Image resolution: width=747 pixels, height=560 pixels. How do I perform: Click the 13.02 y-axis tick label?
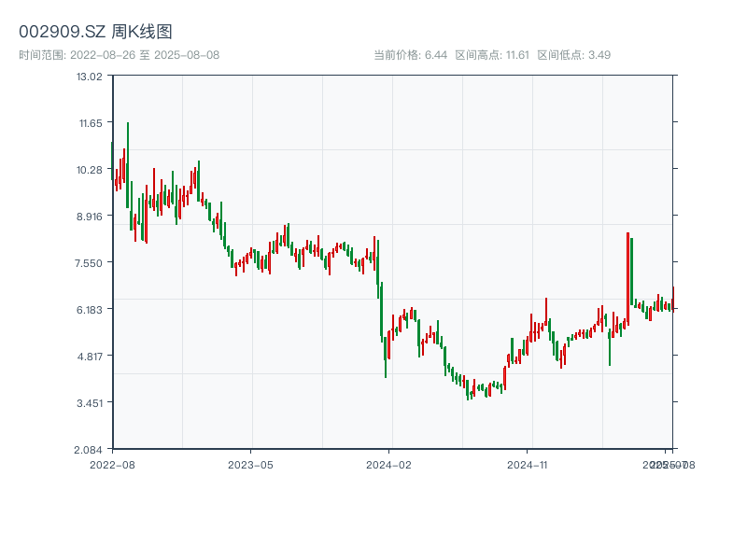90,77
